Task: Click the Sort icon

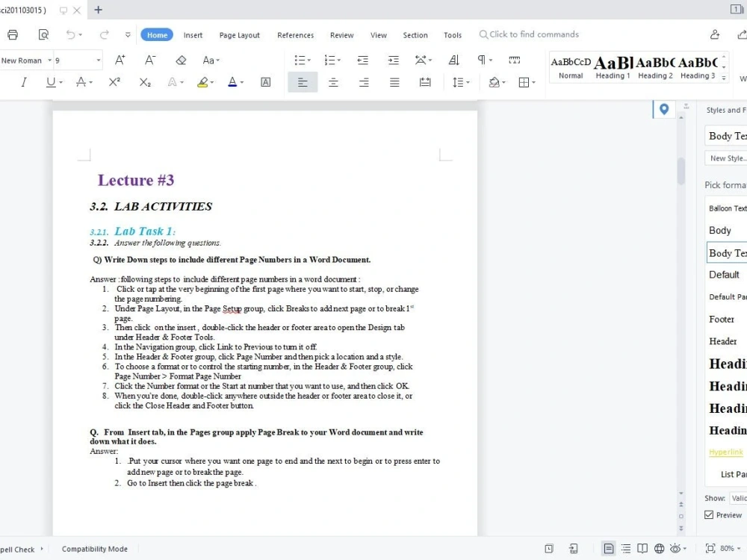Action: (454, 60)
